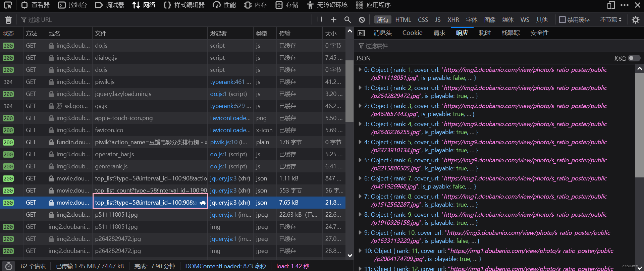Viewport: 644px width, 271px height.
Task: Switch to 耗时 (Timings) tab
Action: (x=485, y=33)
